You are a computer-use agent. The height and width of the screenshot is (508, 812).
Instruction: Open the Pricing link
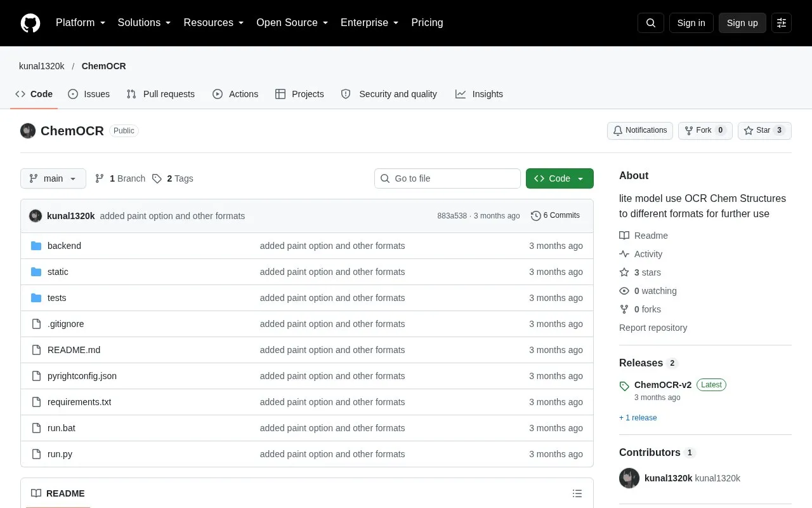[x=427, y=23]
